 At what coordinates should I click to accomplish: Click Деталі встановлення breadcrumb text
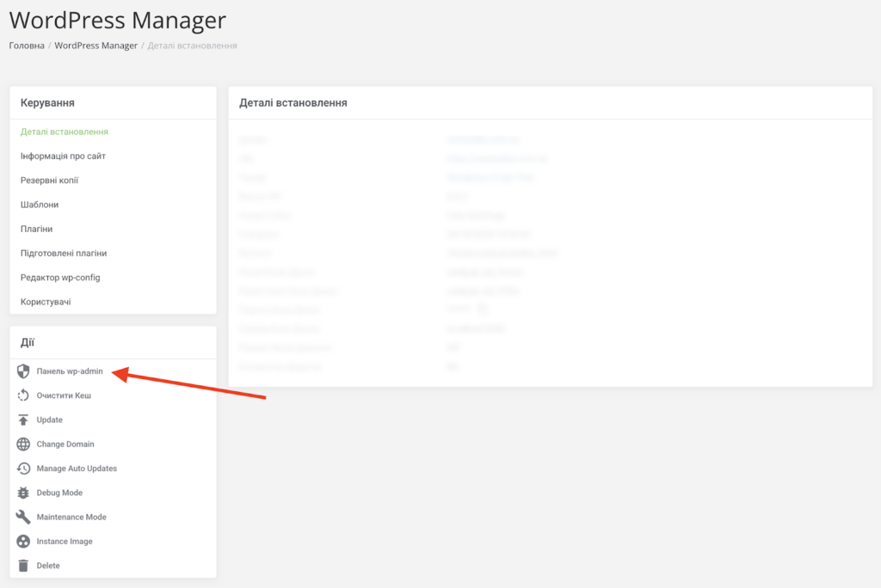pos(192,46)
